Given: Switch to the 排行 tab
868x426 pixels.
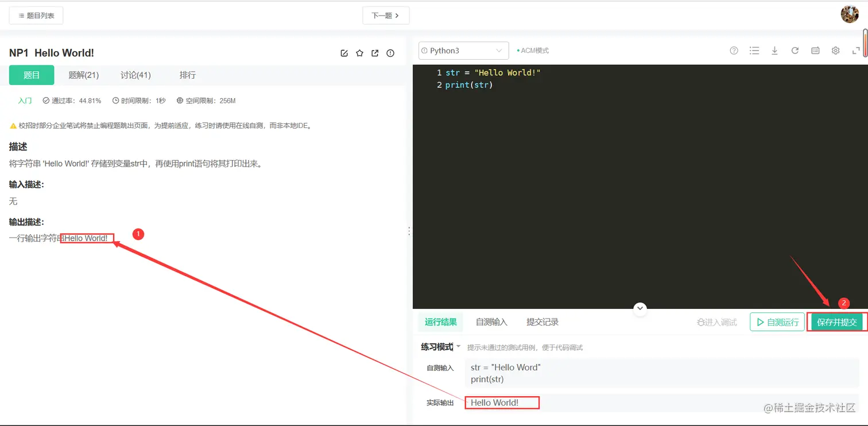Looking at the screenshot, I should [188, 75].
